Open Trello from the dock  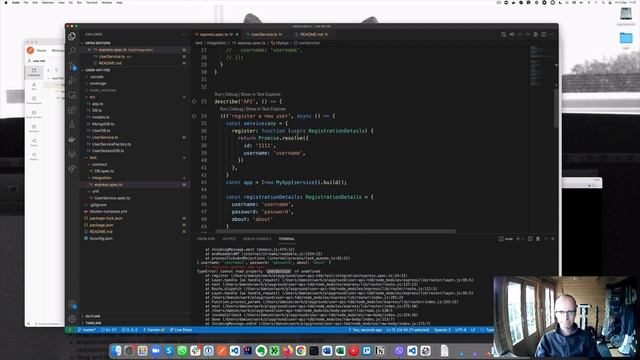click(367, 351)
